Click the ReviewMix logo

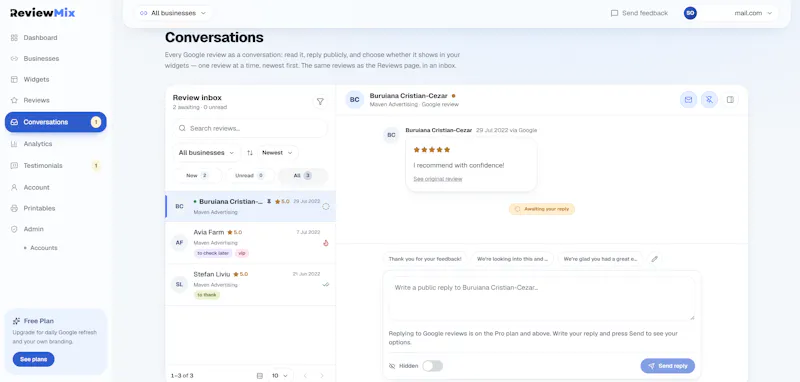[42, 13]
